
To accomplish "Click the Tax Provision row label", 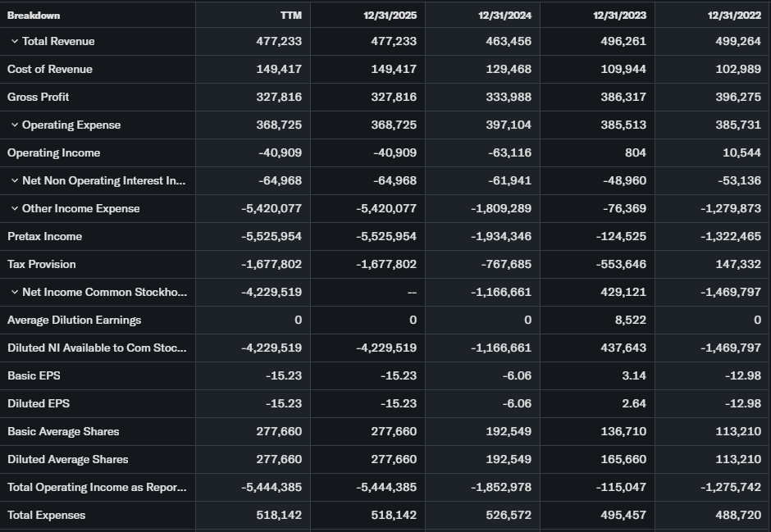I will (42, 265).
